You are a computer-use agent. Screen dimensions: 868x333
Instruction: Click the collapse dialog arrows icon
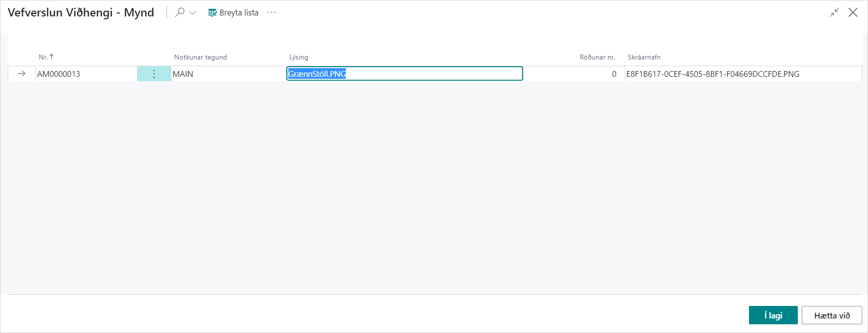[834, 13]
